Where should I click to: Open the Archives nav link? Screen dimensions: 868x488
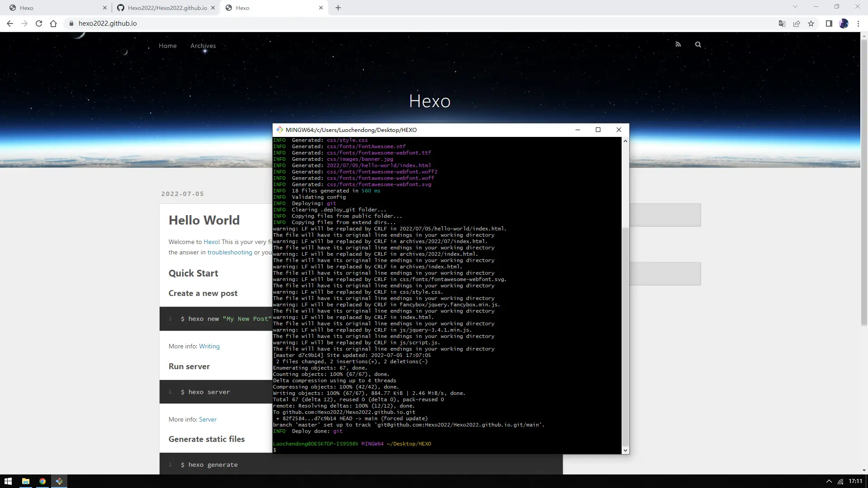point(203,46)
